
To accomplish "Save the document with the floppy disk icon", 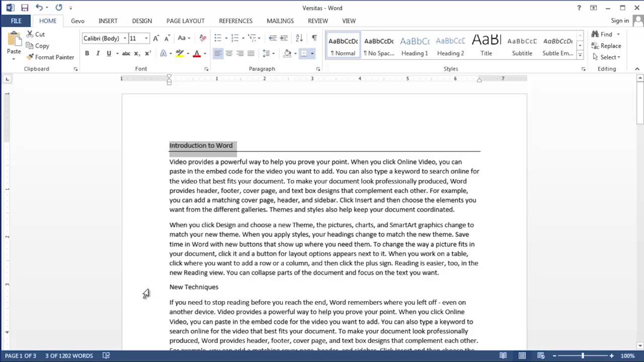I will [x=25, y=8].
